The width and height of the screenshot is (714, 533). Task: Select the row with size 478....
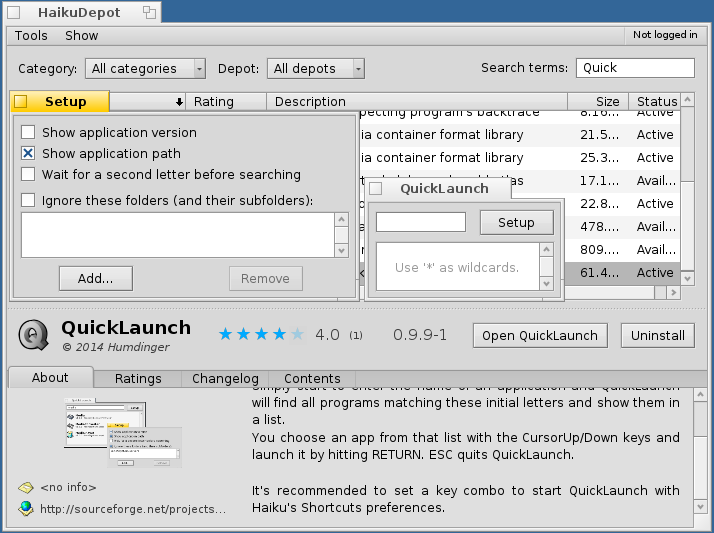622,227
